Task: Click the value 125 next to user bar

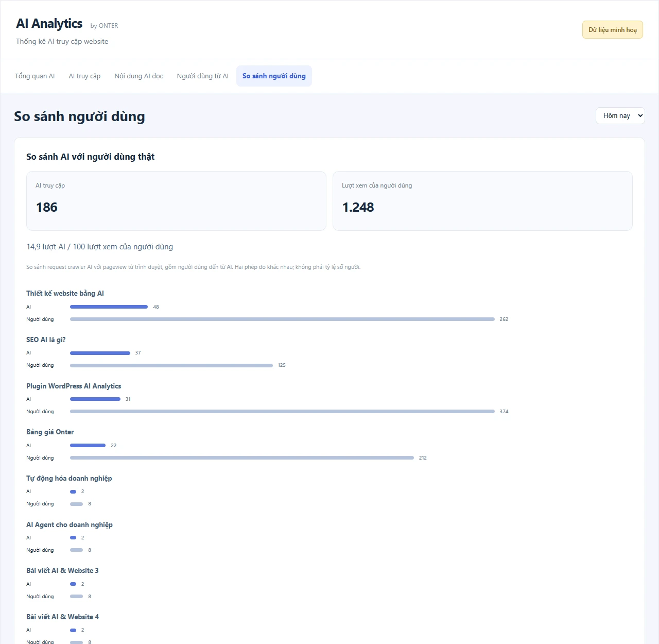Action: click(282, 365)
